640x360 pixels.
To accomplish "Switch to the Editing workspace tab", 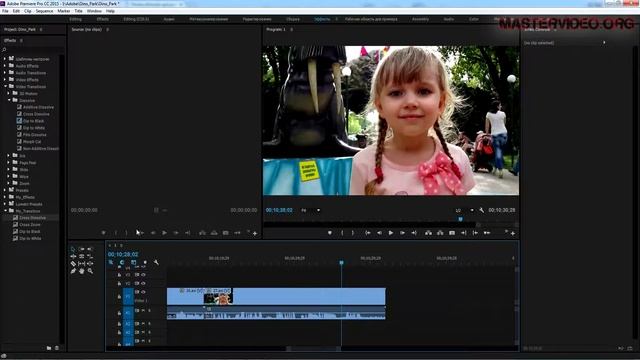I will click(76, 19).
